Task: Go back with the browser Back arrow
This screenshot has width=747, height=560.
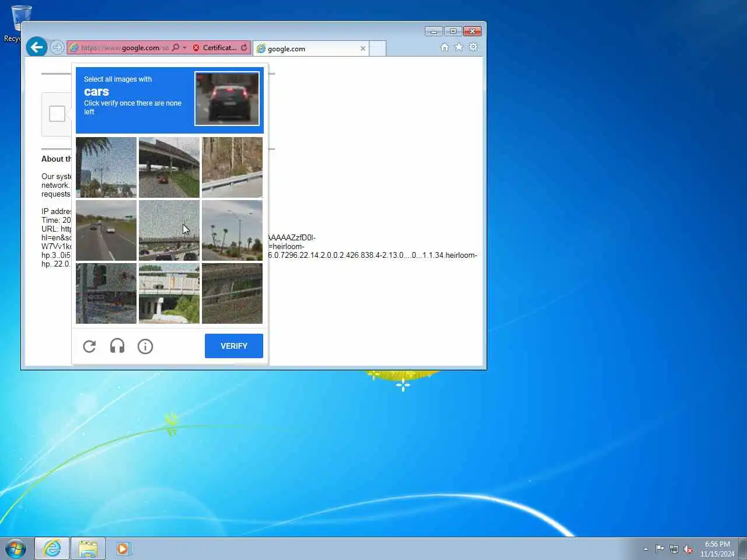Action: coord(37,47)
